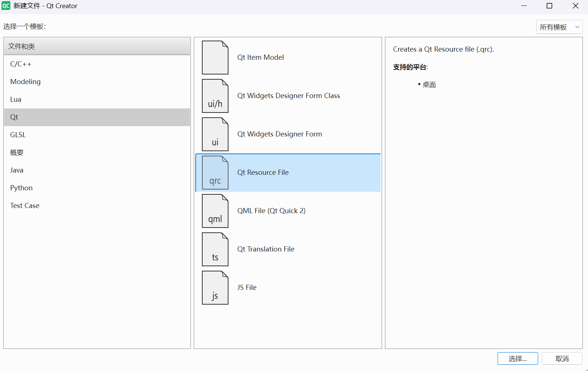
Task: Select the Modeling category
Action: 97,82
